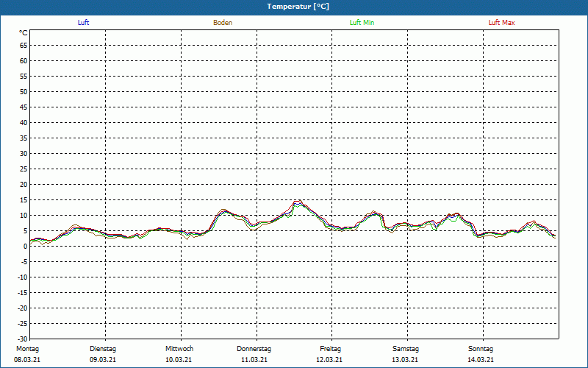Click the 'Dienstag' day label
This screenshot has width=588, height=368.
[x=103, y=349]
